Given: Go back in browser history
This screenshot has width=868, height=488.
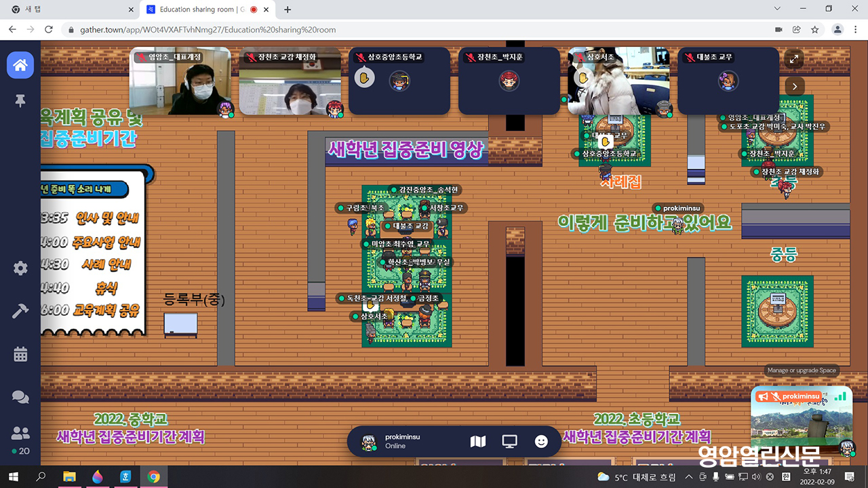Looking at the screenshot, I should tap(12, 30).
